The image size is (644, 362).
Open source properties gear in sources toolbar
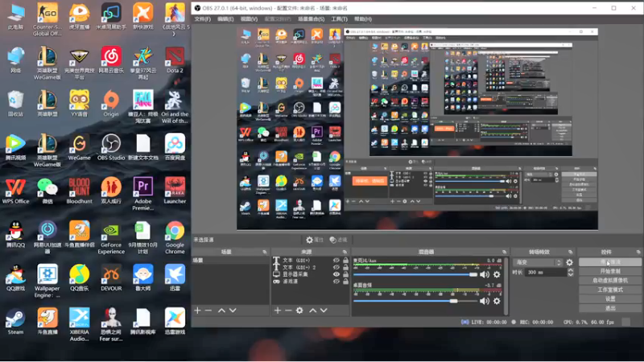pyautogui.click(x=299, y=311)
